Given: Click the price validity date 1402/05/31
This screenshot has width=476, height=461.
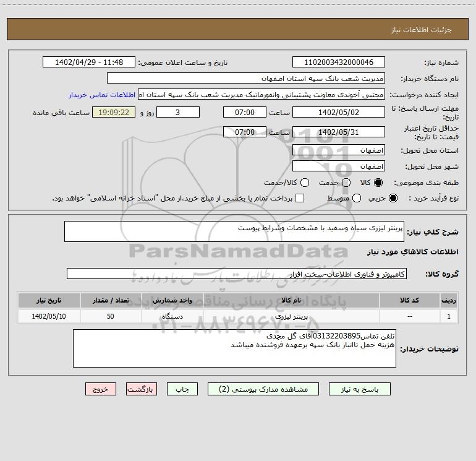Looking at the screenshot, I should point(339,132).
